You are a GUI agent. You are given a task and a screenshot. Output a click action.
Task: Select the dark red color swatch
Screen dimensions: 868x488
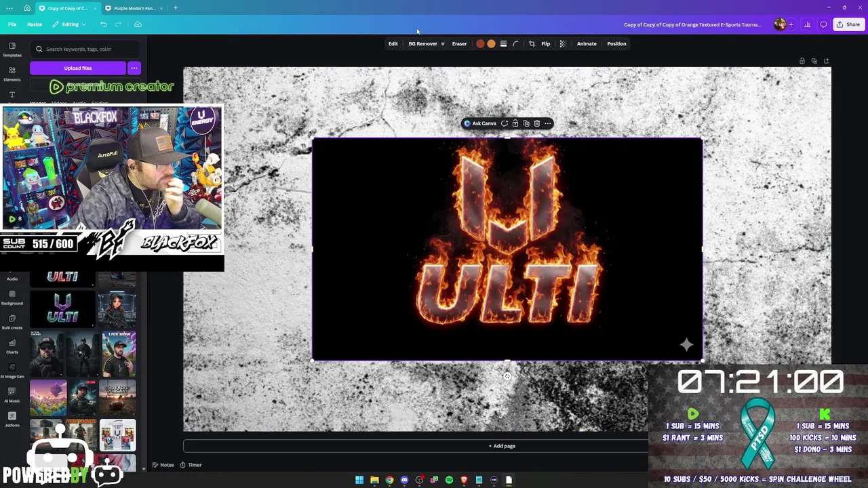[x=480, y=43]
